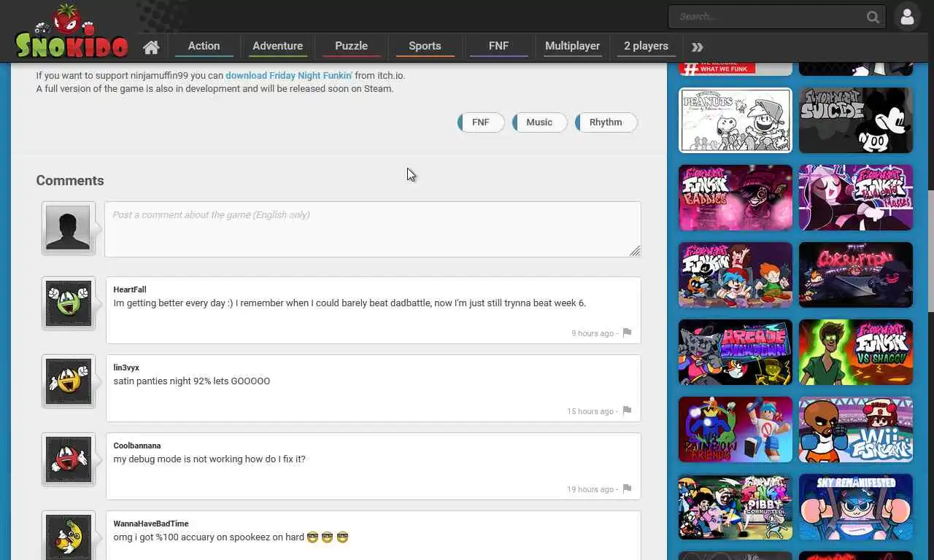Click the blank silhouette avatar by comment box
The image size is (934, 560).
click(68, 227)
